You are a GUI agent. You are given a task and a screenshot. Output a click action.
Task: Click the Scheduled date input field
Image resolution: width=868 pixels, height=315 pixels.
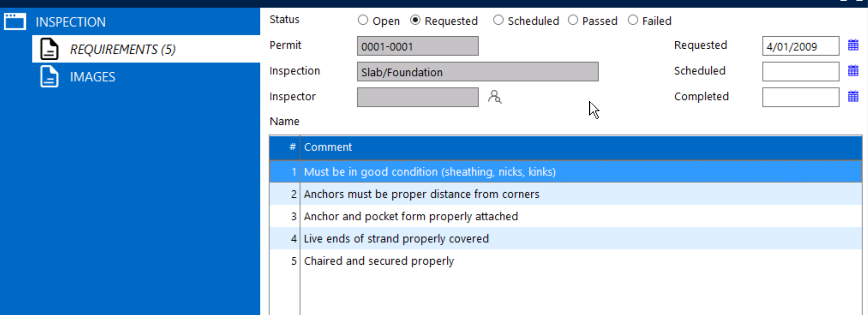[800, 72]
